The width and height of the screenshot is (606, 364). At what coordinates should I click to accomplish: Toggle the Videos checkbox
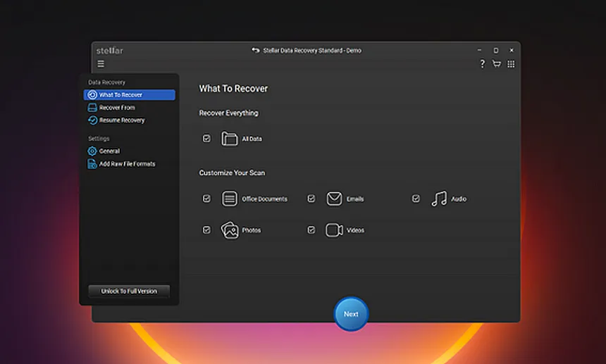311,230
